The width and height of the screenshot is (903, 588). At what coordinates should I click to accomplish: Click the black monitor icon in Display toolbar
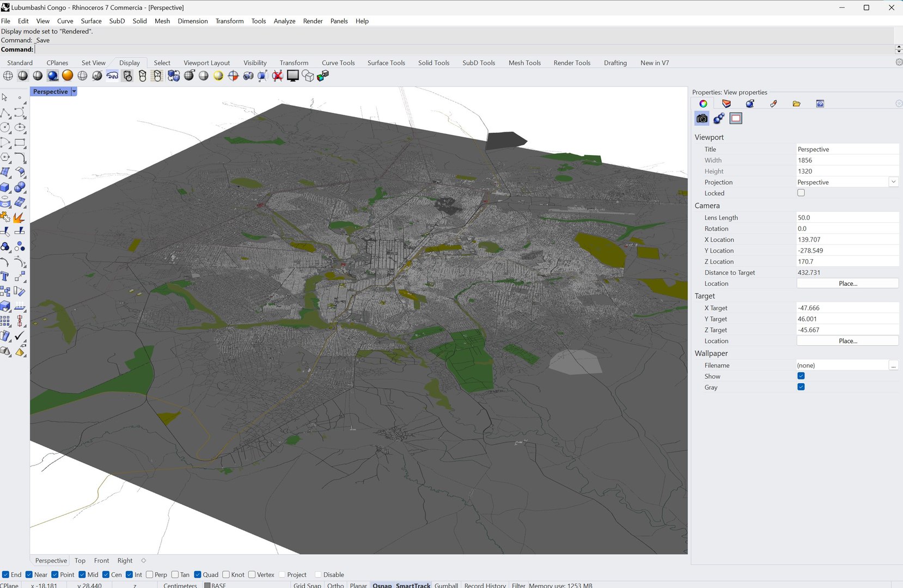[x=293, y=76]
